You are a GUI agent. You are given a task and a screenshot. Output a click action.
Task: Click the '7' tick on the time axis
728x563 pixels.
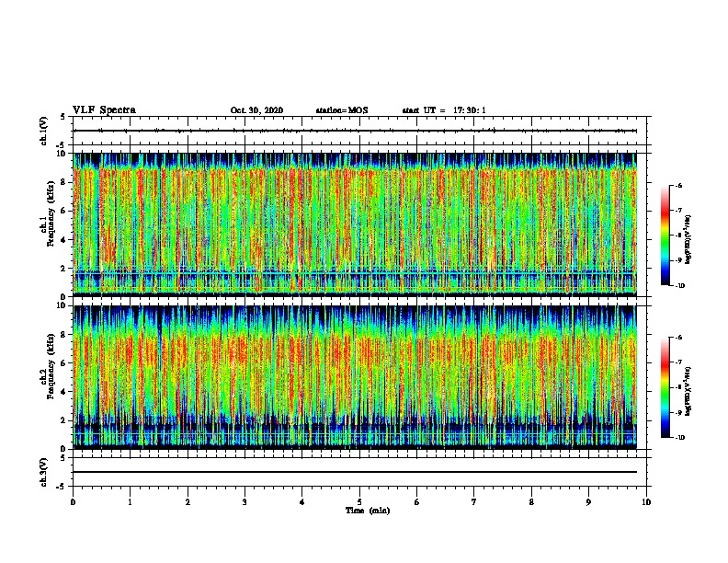click(474, 502)
